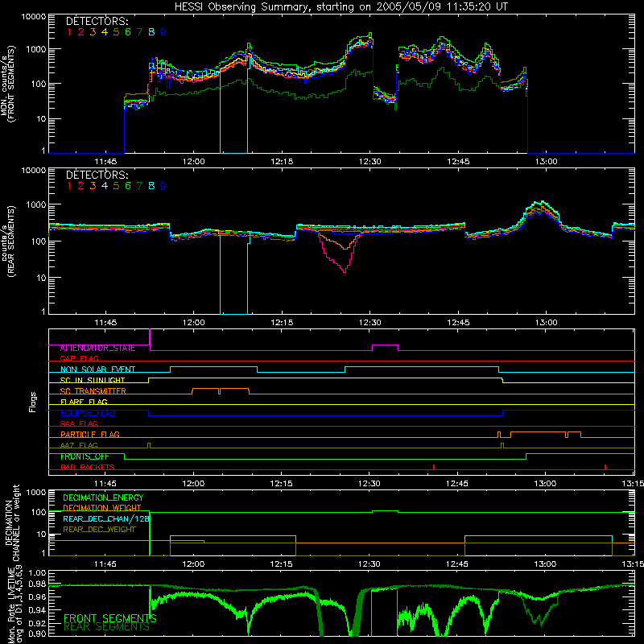This screenshot has width=644, height=644.
Task: Click the 'REAR_DEC_CHAN/128' legend entry
Action: (106, 519)
